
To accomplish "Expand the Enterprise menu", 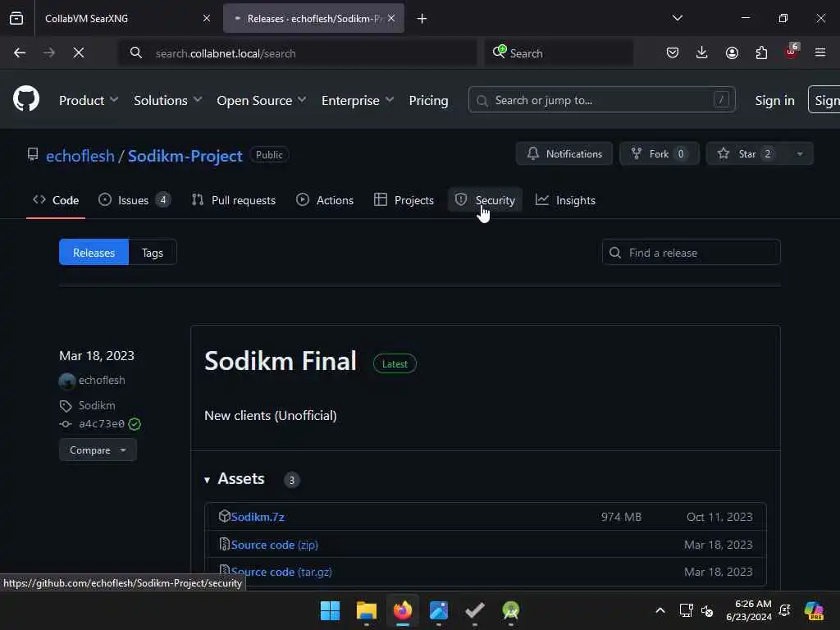I will 358,100.
